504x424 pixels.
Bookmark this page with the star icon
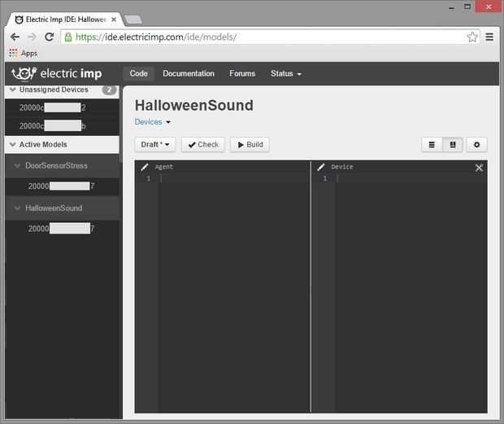pos(472,37)
